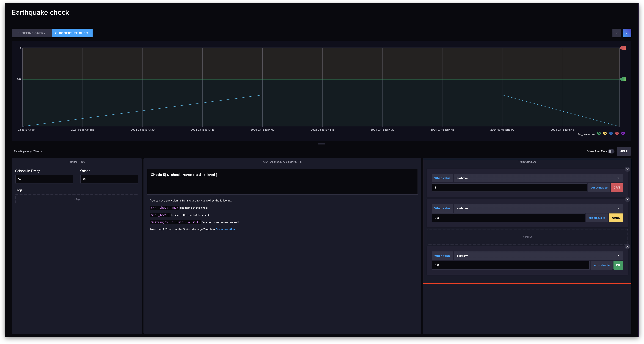This screenshot has width=644, height=344.
Task: Toggle the red eye marker
Action: tap(617, 134)
